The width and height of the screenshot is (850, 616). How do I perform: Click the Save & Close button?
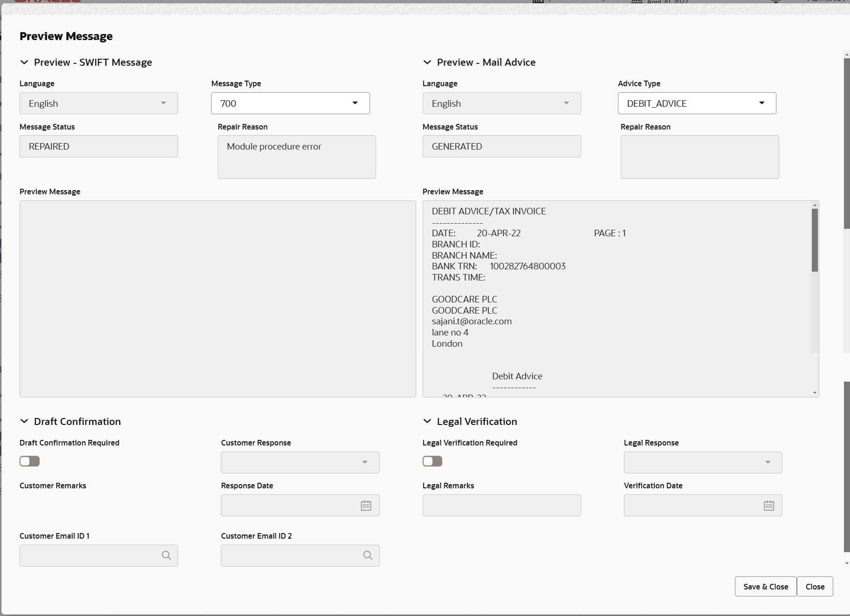point(765,587)
